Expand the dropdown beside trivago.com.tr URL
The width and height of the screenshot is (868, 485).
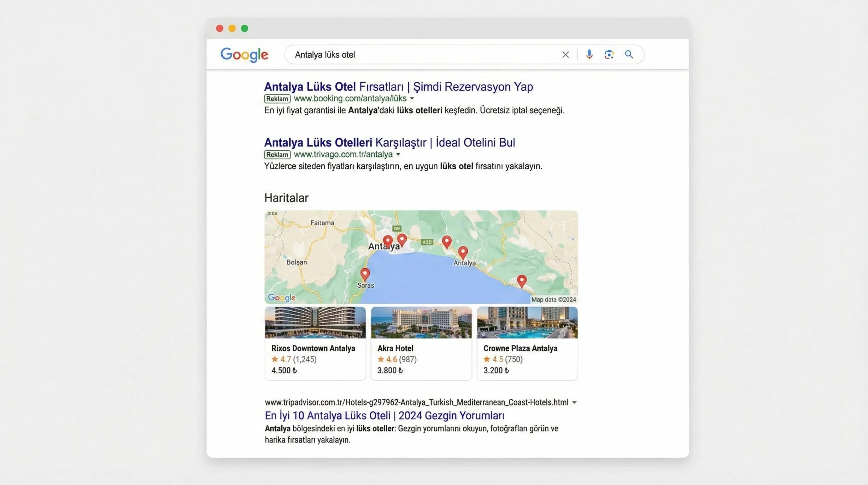coord(399,154)
